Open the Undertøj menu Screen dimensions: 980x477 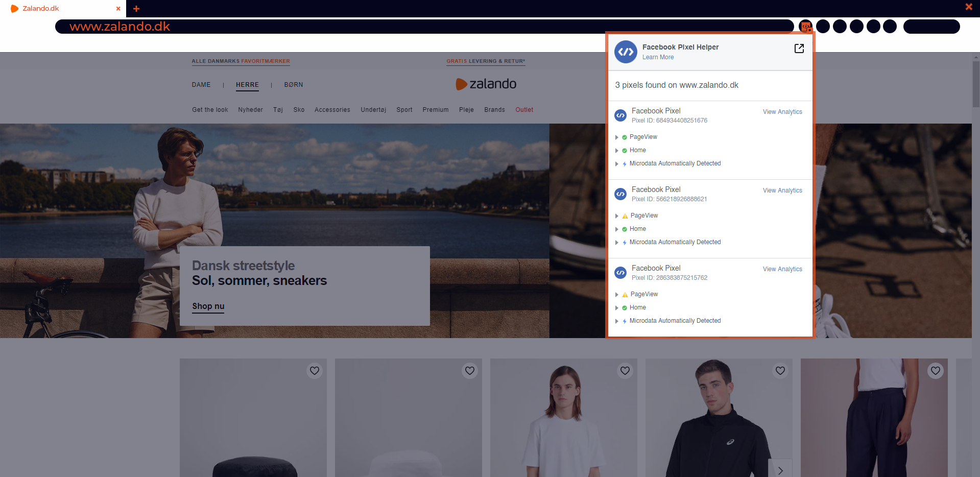(x=373, y=110)
